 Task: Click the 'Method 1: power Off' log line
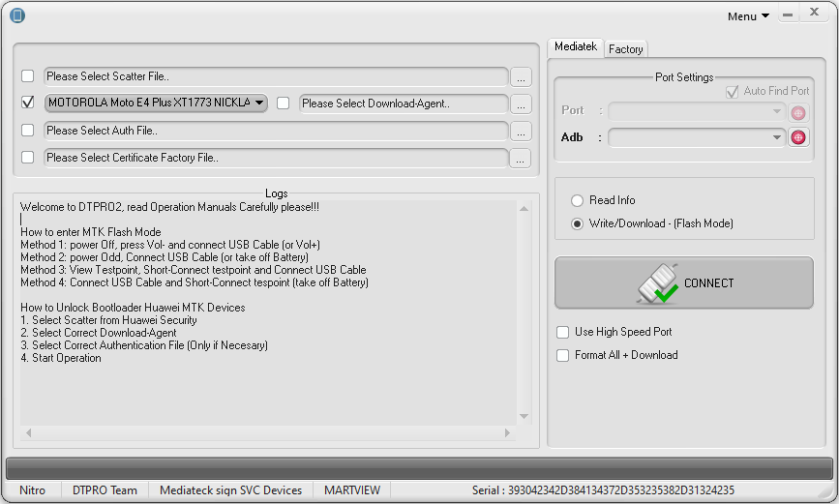(x=170, y=245)
